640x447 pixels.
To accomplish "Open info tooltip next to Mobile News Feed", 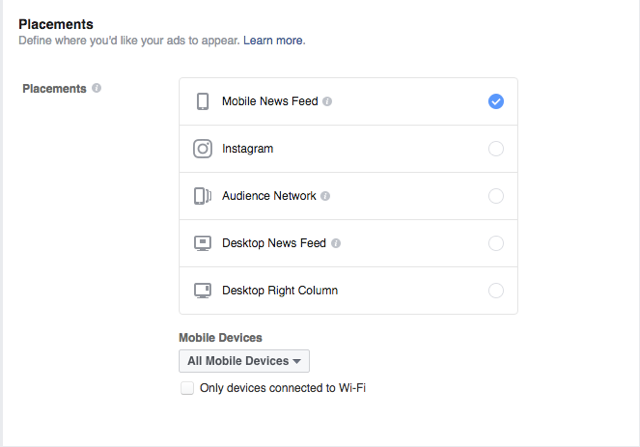I will pos(327,101).
